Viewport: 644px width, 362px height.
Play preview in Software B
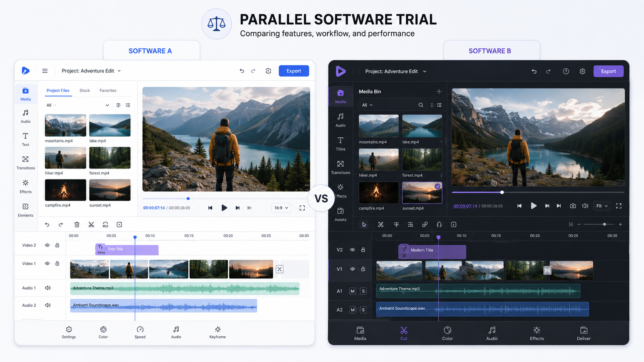click(x=533, y=206)
